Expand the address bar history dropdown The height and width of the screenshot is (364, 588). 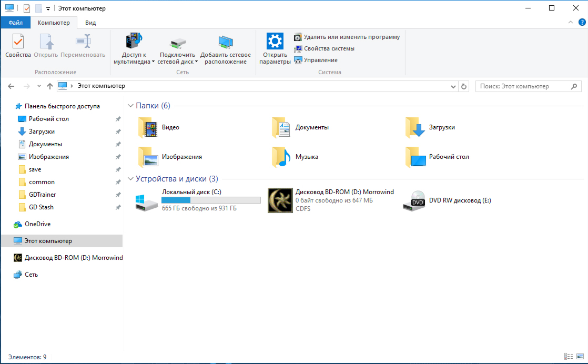(453, 86)
